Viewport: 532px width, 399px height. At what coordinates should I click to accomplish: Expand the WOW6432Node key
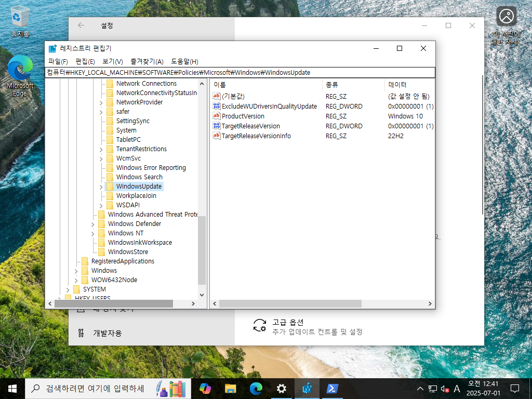tap(76, 280)
